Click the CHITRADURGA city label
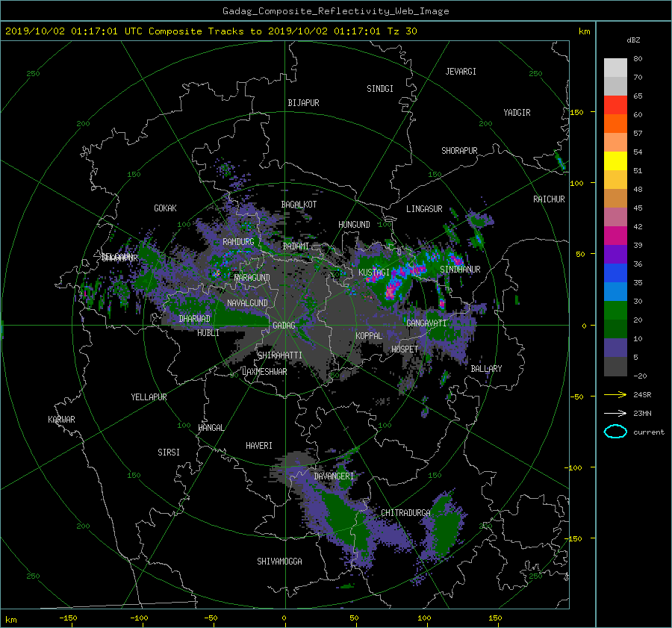 coord(405,513)
